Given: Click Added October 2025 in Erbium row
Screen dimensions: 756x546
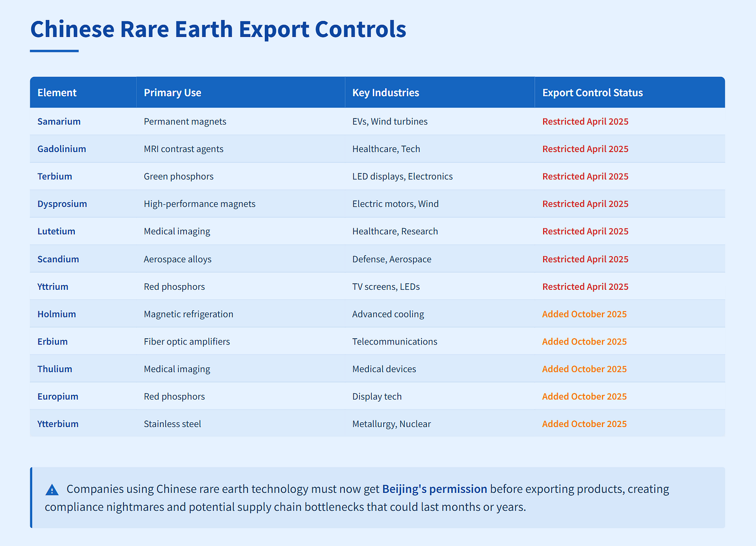Looking at the screenshot, I should 585,342.
